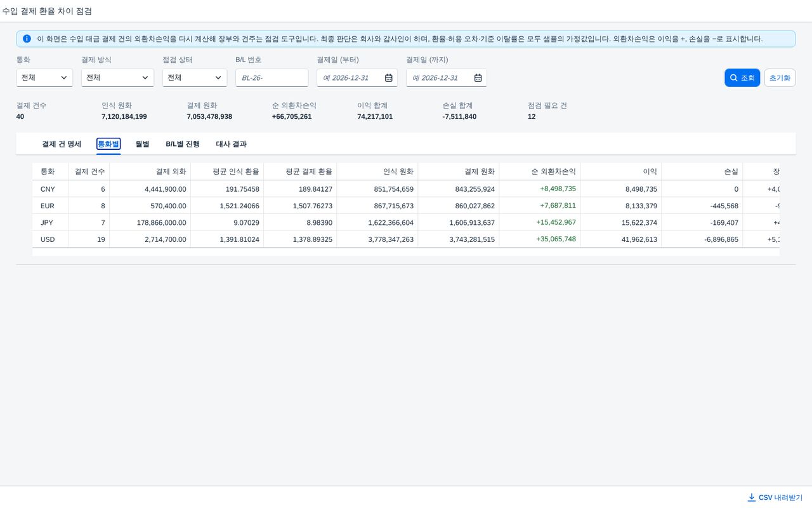The width and height of the screenshot is (812, 508).
Task: Sort by the 통화 column header
Action: [51, 171]
